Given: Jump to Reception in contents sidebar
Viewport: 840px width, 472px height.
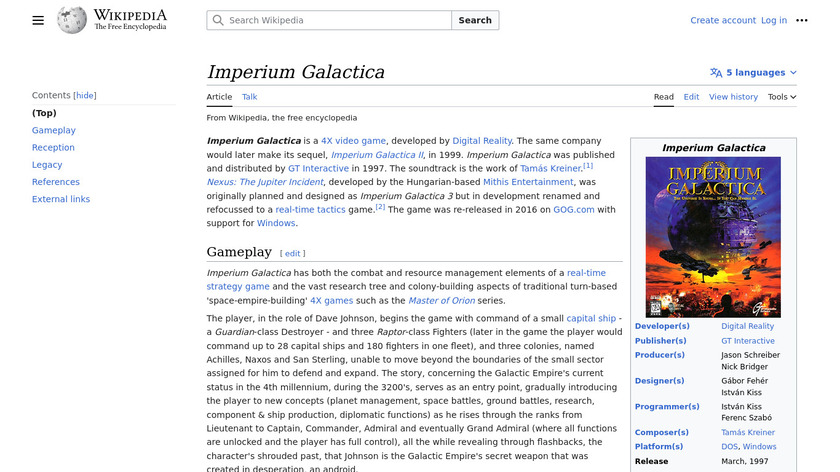Looking at the screenshot, I should click(53, 147).
